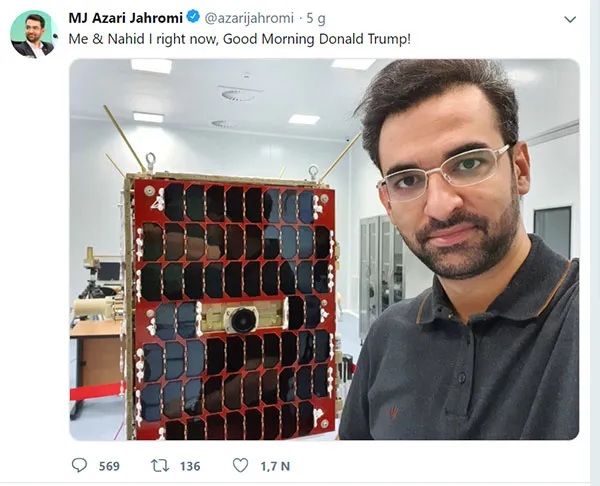Click the wooden desk in the photo background
This screenshot has height=486, width=600.
(x=97, y=354)
